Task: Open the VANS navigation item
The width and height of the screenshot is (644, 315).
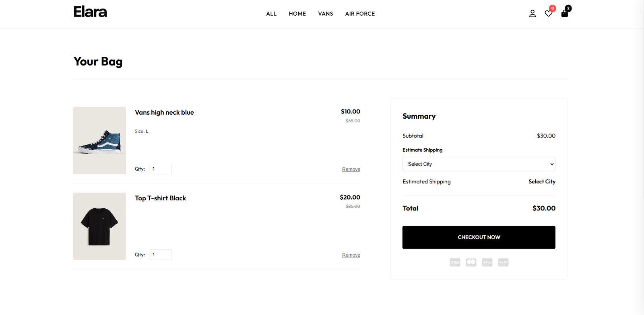Action: tap(326, 14)
